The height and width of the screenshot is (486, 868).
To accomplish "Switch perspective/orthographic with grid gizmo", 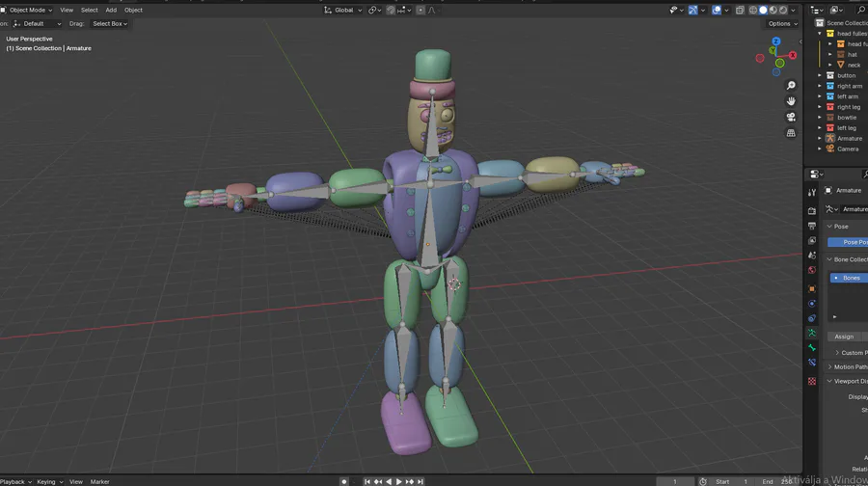I will click(791, 133).
